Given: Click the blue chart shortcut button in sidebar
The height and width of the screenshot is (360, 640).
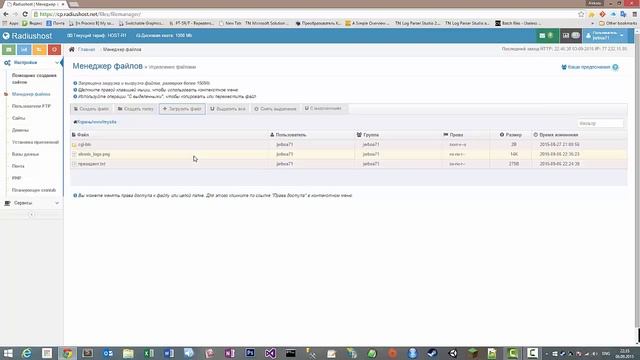Looking at the screenshot, I should pyautogui.click(x=24, y=49).
